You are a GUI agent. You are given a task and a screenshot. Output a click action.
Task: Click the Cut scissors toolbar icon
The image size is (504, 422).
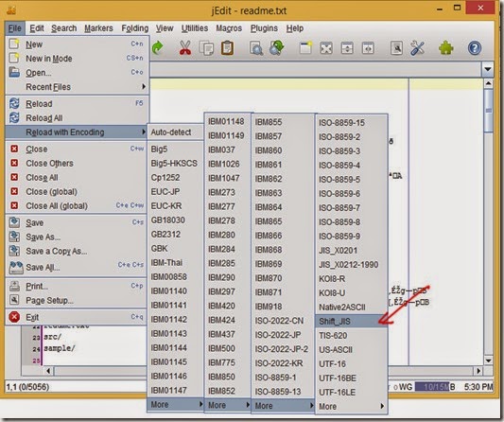pos(184,48)
